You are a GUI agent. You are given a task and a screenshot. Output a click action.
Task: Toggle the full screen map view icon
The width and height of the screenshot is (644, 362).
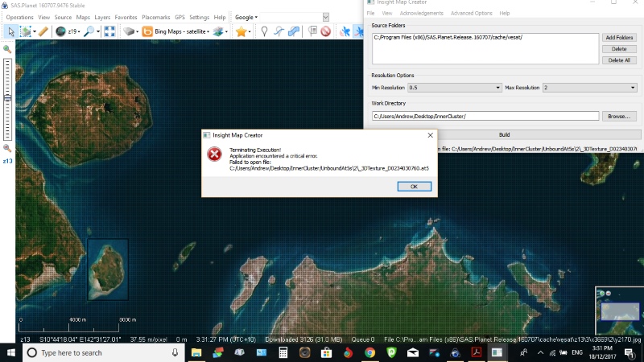(109, 31)
